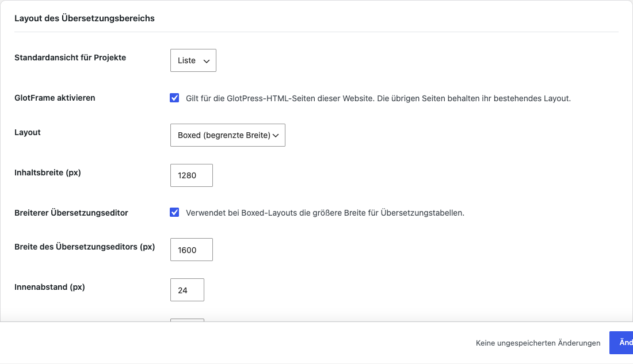The width and height of the screenshot is (633, 364).
Task: Click the 'Gilt für die GlotPress-HTML-Seiten' description
Action: pyautogui.click(x=378, y=98)
